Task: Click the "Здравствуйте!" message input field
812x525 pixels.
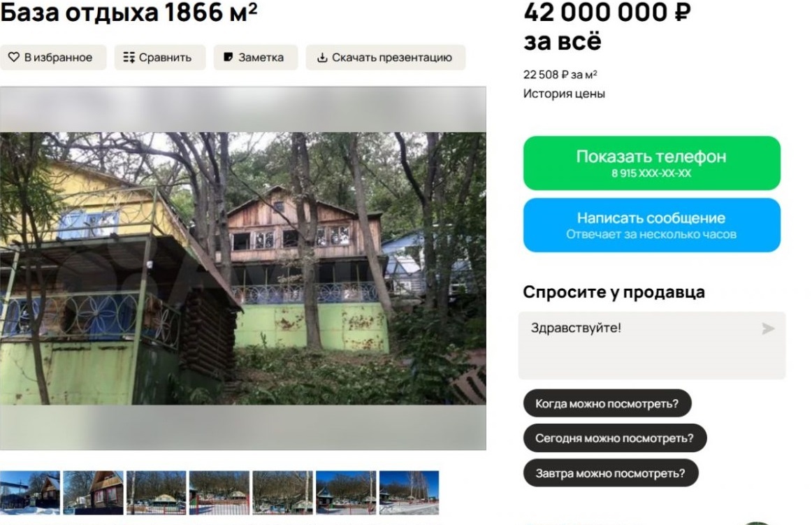Action: pyautogui.click(x=651, y=345)
